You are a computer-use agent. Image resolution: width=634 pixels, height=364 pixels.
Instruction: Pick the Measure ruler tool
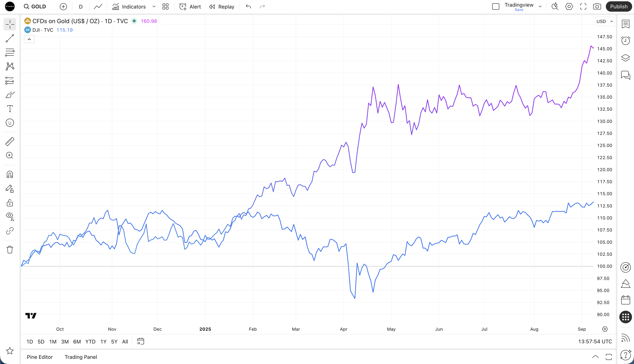[10, 142]
